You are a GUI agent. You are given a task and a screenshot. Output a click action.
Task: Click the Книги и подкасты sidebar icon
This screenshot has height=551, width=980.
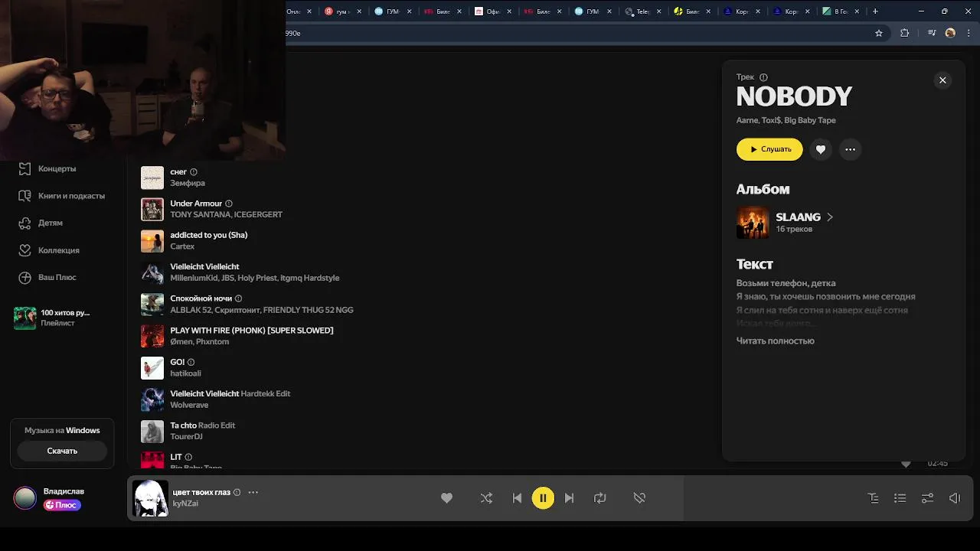24,196
